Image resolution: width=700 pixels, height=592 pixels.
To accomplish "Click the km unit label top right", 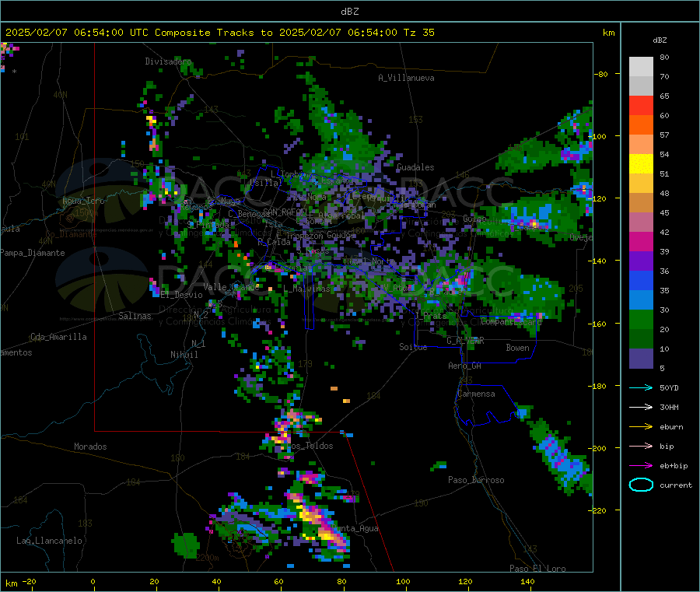I will pyautogui.click(x=608, y=33).
